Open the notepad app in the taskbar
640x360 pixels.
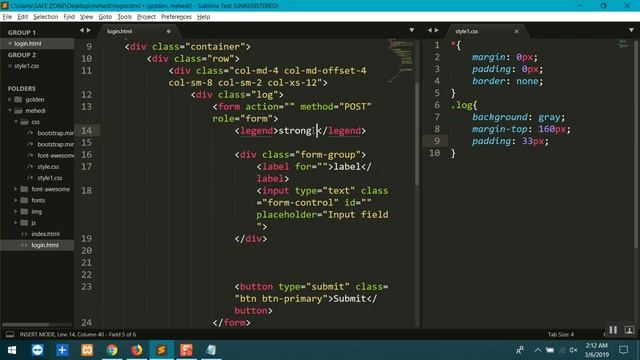pyautogui.click(x=211, y=350)
